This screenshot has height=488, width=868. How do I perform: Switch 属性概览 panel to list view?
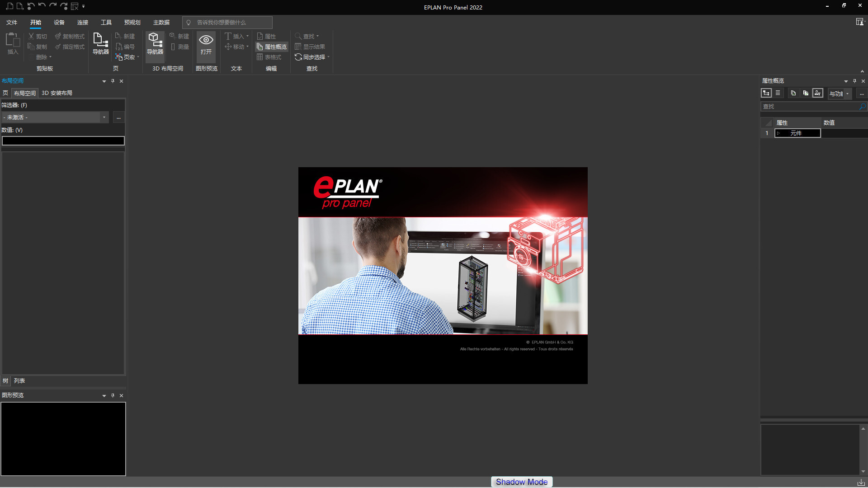point(778,93)
